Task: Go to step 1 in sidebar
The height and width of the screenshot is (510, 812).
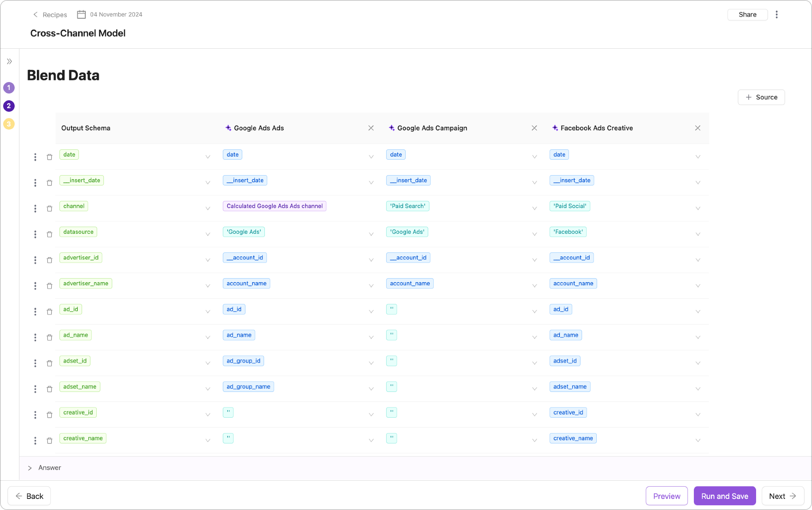Action: click(x=9, y=88)
